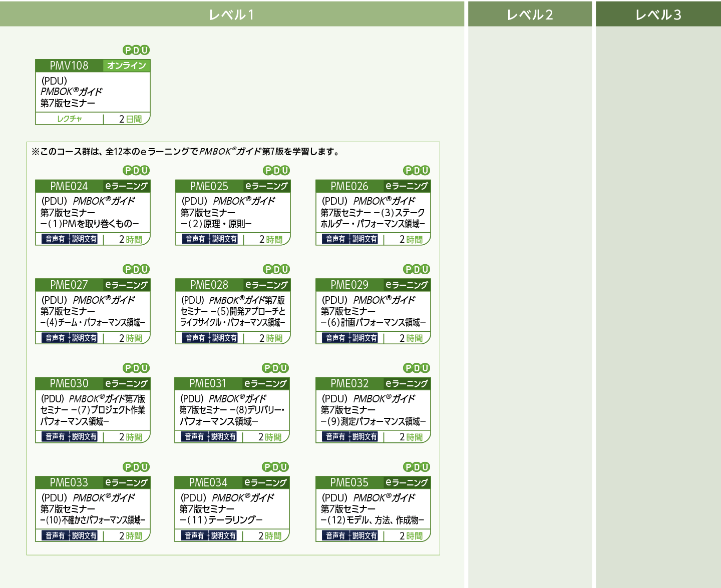
Task: Click the レクチャ label on PMV108
Action: [x=70, y=119]
